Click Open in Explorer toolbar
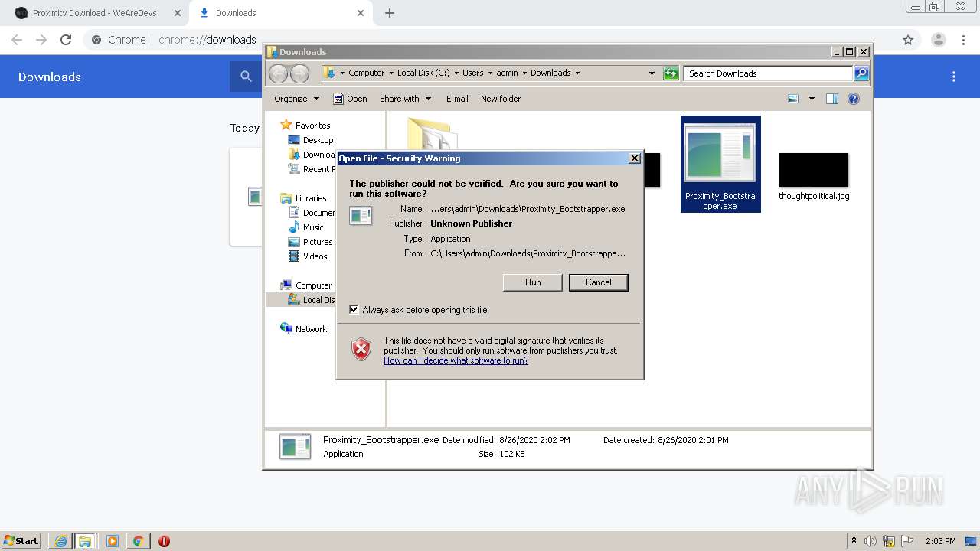980x551 pixels. click(x=350, y=99)
